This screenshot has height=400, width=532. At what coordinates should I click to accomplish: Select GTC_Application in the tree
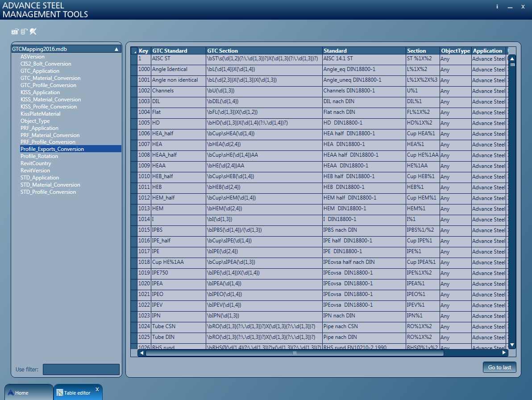(x=40, y=71)
